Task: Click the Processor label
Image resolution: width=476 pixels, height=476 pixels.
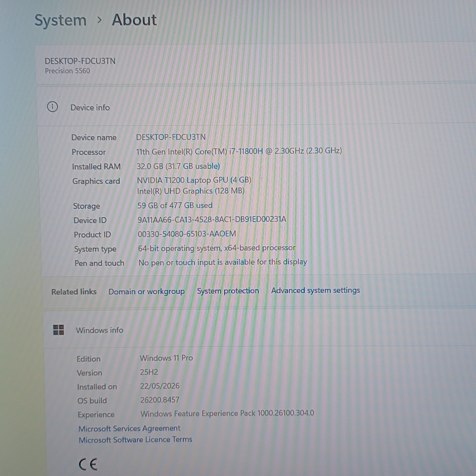Action: point(89,152)
